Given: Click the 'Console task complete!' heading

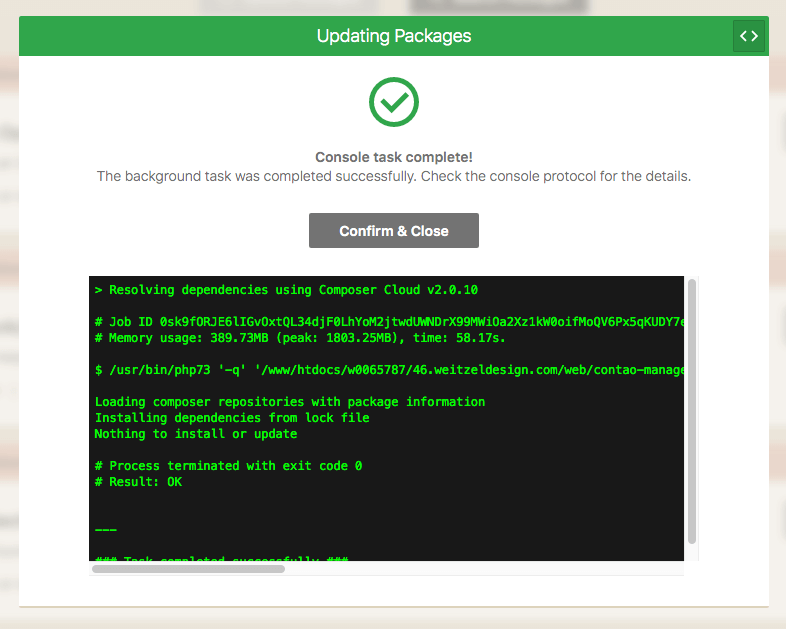Looking at the screenshot, I should 393,157.
